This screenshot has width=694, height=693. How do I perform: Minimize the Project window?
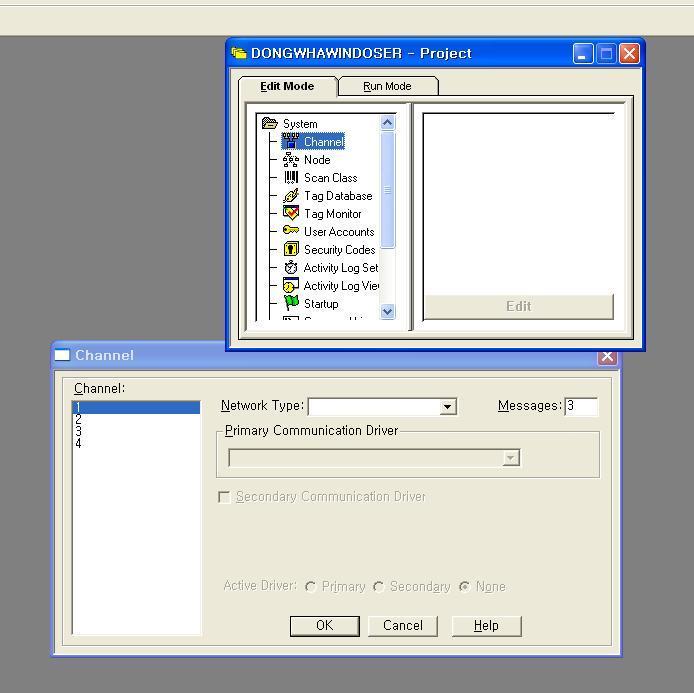(x=582, y=54)
